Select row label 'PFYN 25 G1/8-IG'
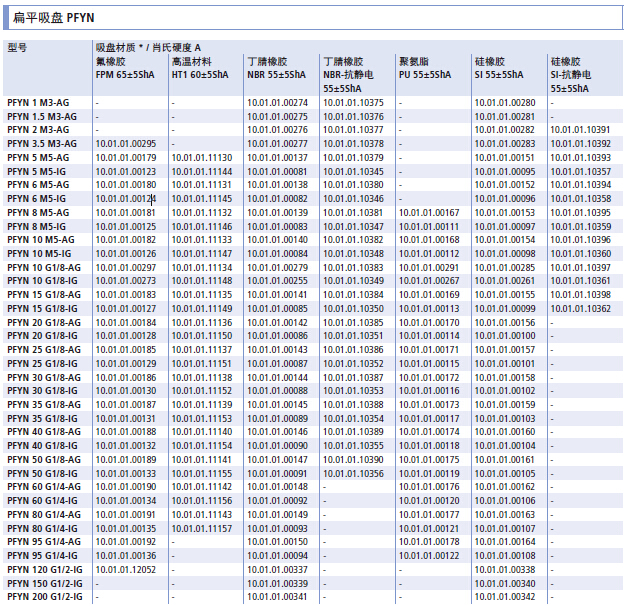Viewport: 640px width, 606px height. [x=42, y=364]
